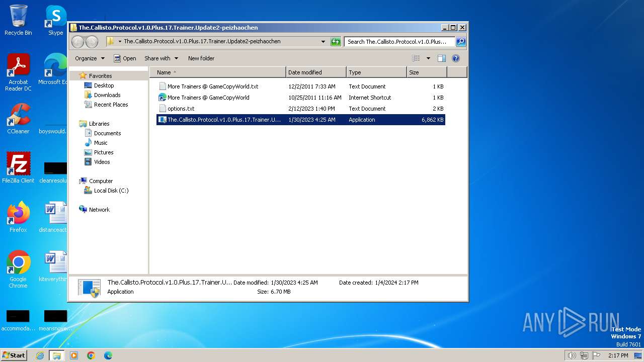Open Desktop under Favorites
This screenshot has width=644, height=362.
(104, 85)
